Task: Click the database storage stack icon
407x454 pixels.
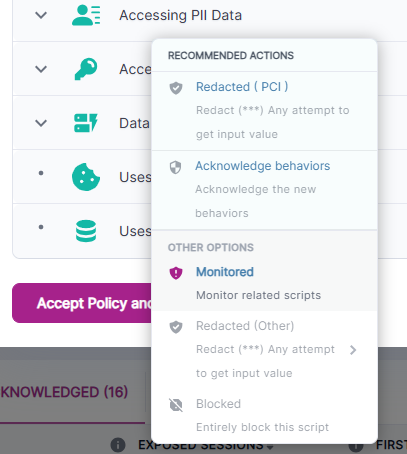Action: (x=86, y=231)
